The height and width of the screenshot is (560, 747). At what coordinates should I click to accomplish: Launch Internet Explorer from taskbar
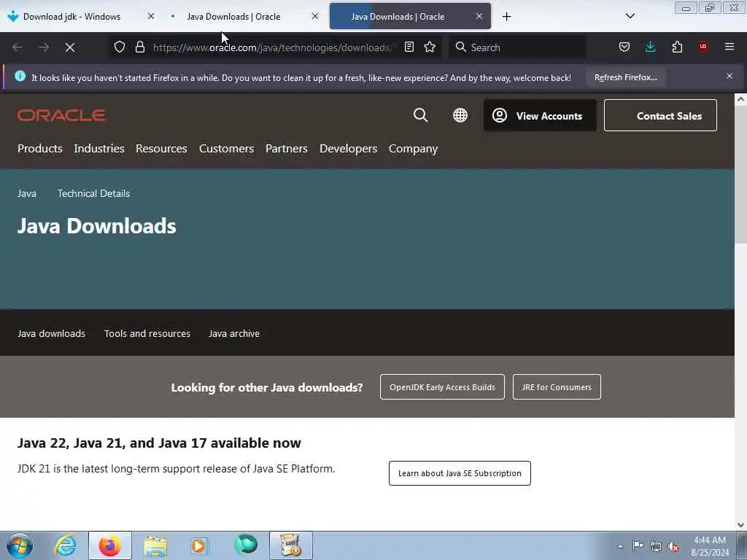pos(65,545)
